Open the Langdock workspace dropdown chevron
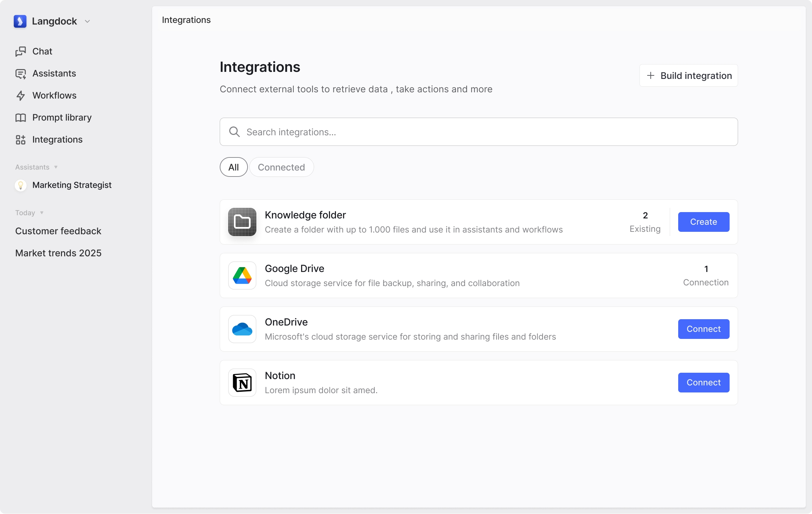Screen dimensions: 812x514 [x=87, y=21]
